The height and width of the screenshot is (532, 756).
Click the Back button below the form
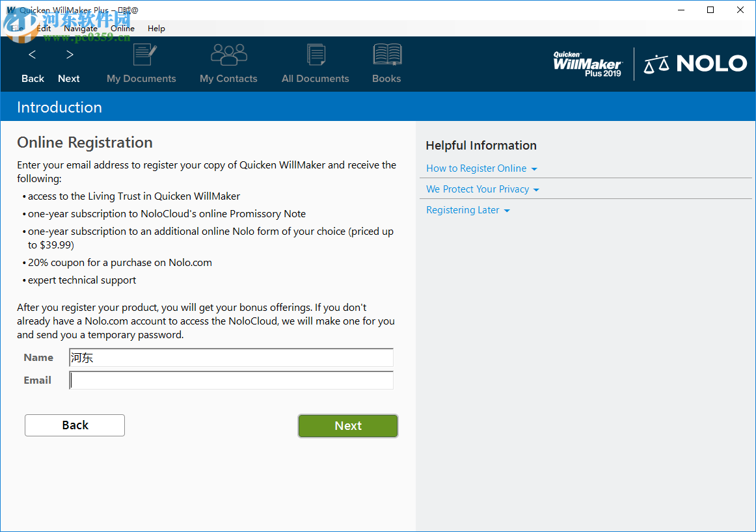click(x=74, y=425)
